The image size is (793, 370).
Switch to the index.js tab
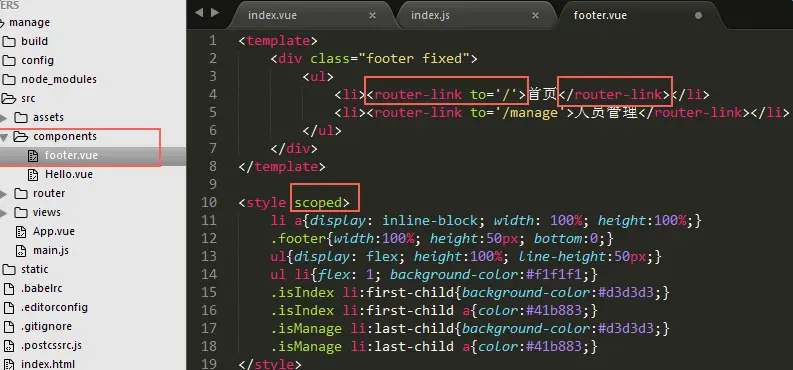[430, 15]
